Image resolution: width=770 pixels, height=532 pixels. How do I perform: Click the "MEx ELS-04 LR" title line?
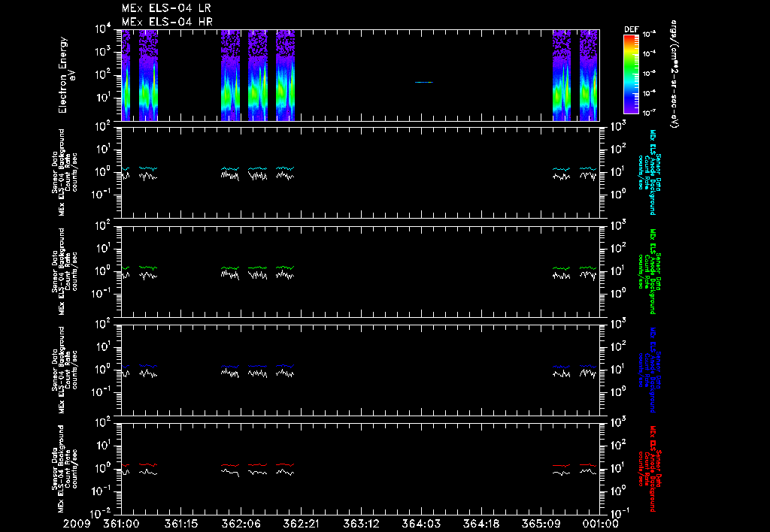(166, 8)
